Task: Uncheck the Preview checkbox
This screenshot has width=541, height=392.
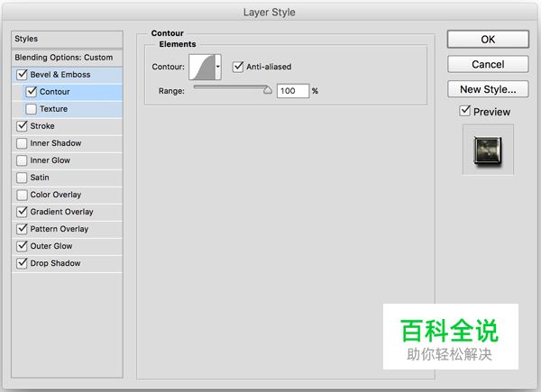Action: coord(464,111)
